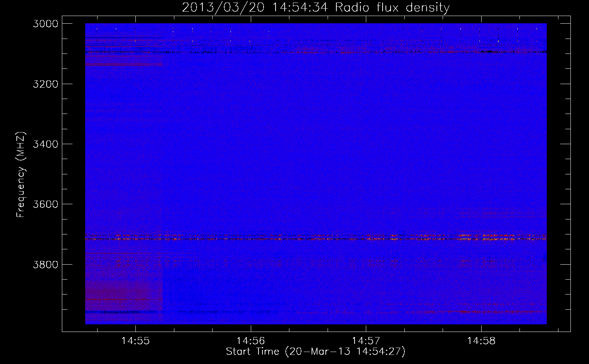The height and width of the screenshot is (364, 589).
Task: Select the 3800 frequency tick label
Action: pyautogui.click(x=46, y=265)
